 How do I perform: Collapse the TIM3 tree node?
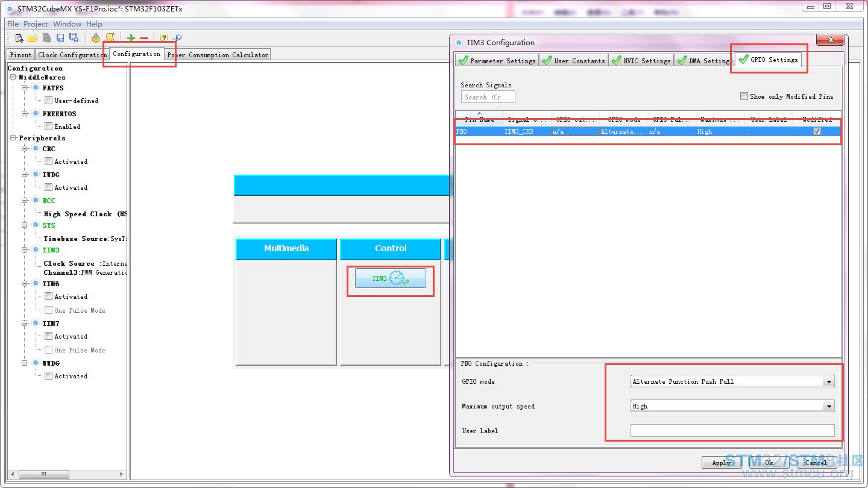tap(25, 250)
